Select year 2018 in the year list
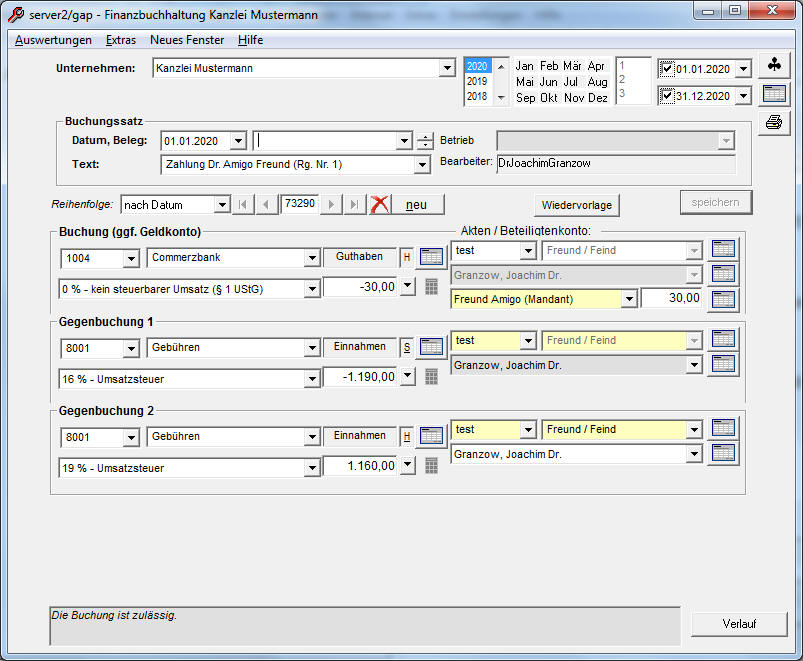 477,96
